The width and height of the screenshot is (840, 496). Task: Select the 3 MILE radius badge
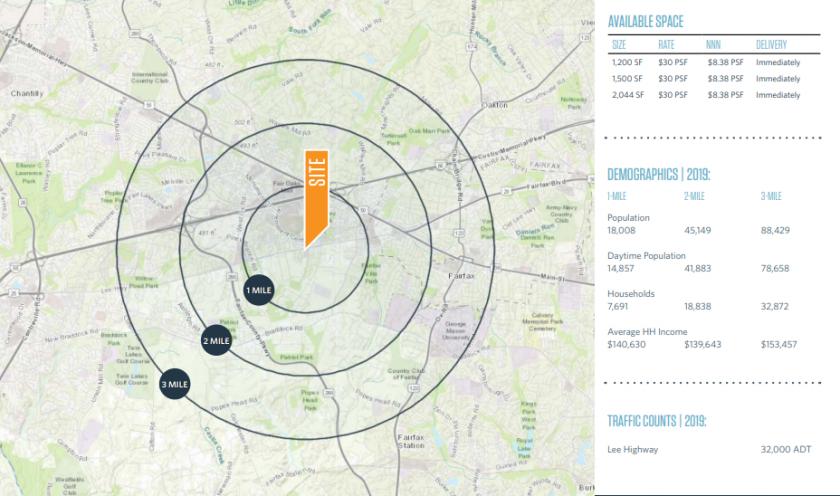(174, 384)
